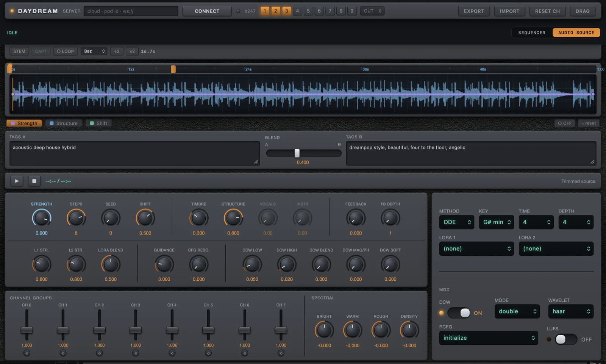606x364 pixels.
Task: Switch to the SEQUENCER tab
Action: (532, 33)
